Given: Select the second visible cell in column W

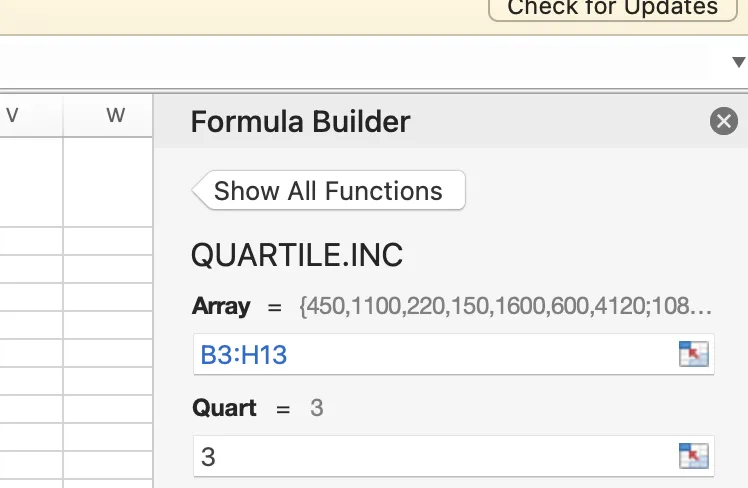Looking at the screenshot, I should tap(108, 241).
